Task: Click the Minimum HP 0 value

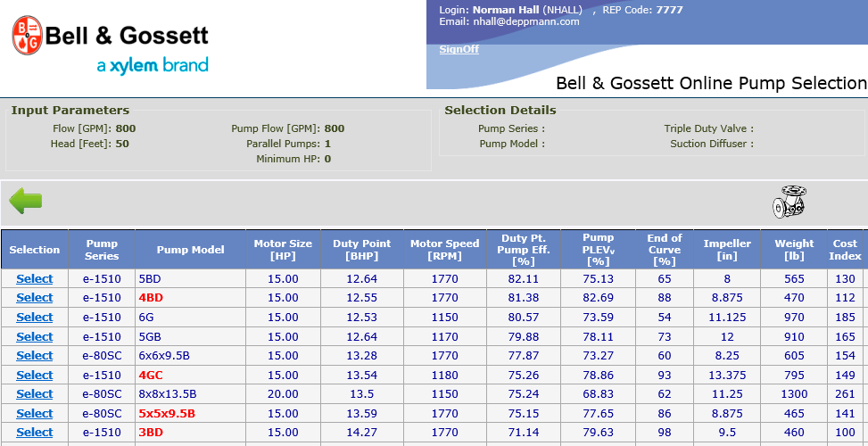Action: click(327, 159)
